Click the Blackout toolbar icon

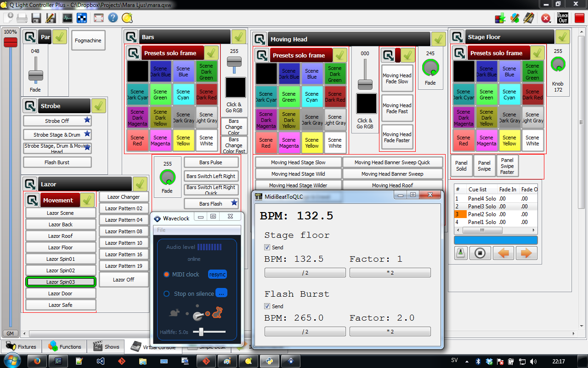[563, 18]
